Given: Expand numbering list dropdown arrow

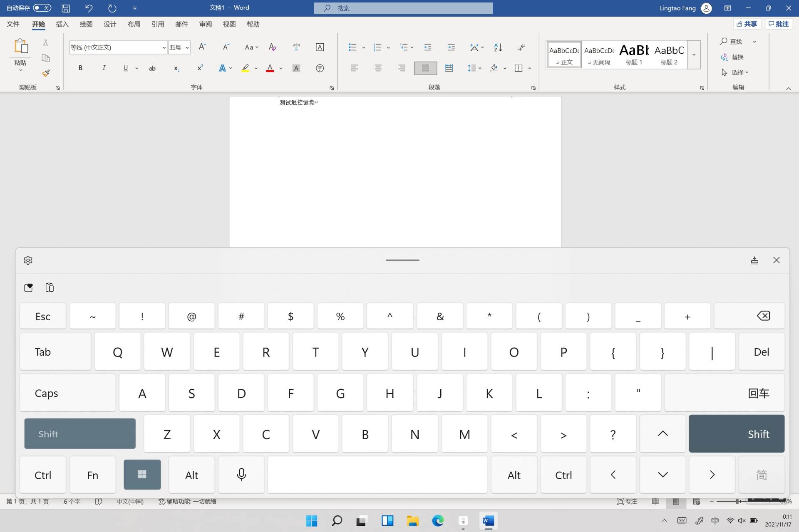Looking at the screenshot, I should tap(388, 47).
